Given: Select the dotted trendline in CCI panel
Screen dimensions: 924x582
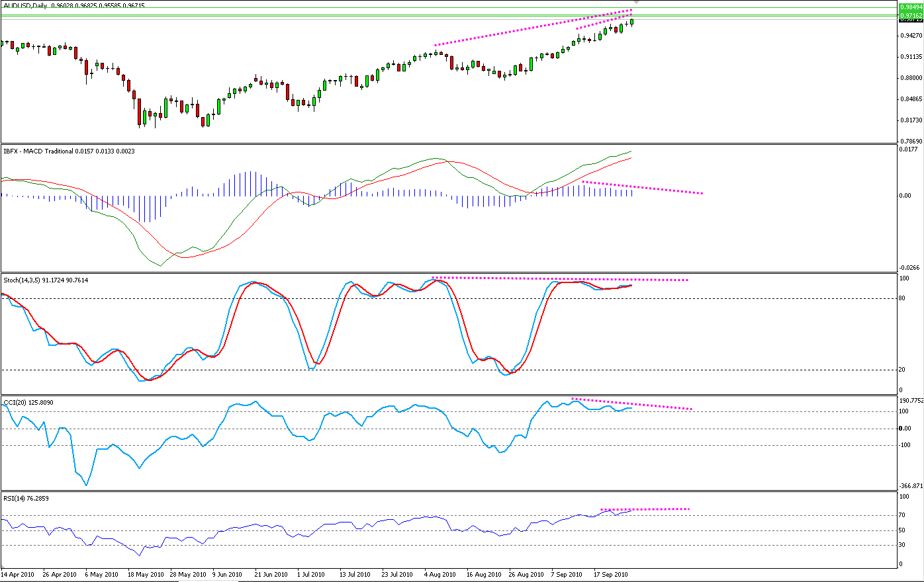Looking at the screenshot, I should pyautogui.click(x=632, y=404).
